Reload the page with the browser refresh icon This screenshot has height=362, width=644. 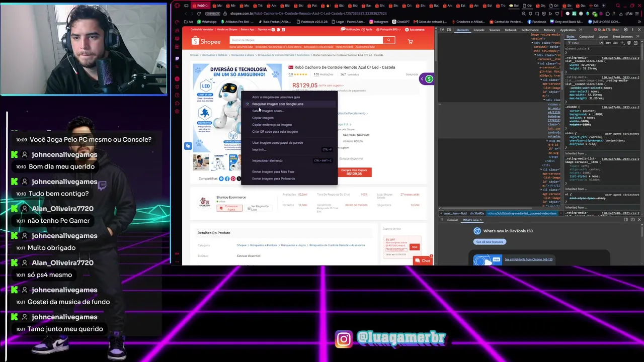pyautogui.click(x=199, y=14)
